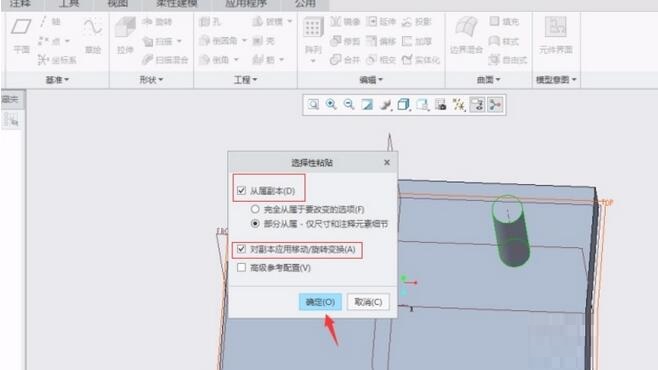Click the zoom out magnifier icon

point(349,104)
